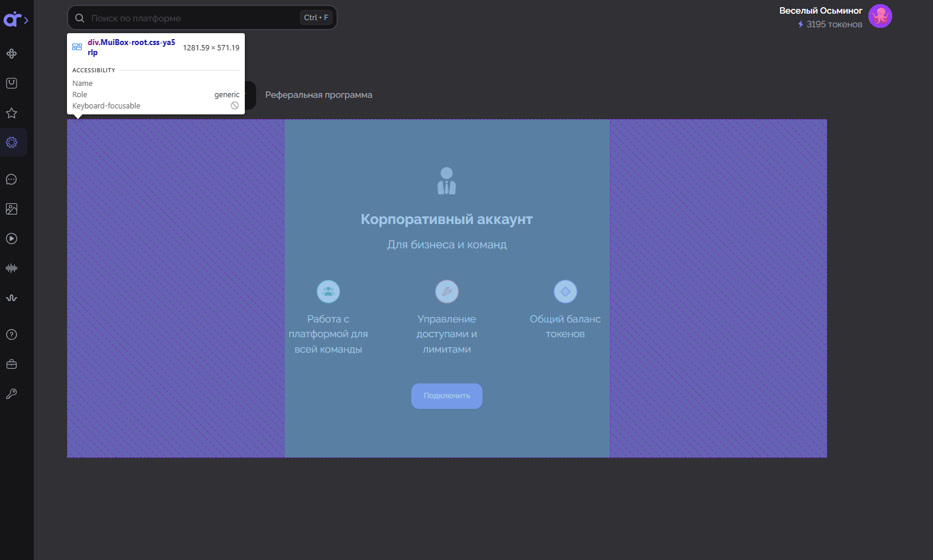This screenshot has width=933, height=560.
Task: Switch to the "Реферальная программа" tab
Action: point(319,95)
